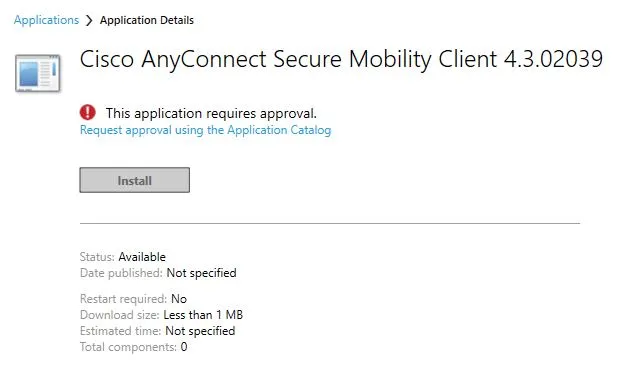Click the Cisco AnyConnect application icon
The image size is (635, 391).
coord(38,73)
